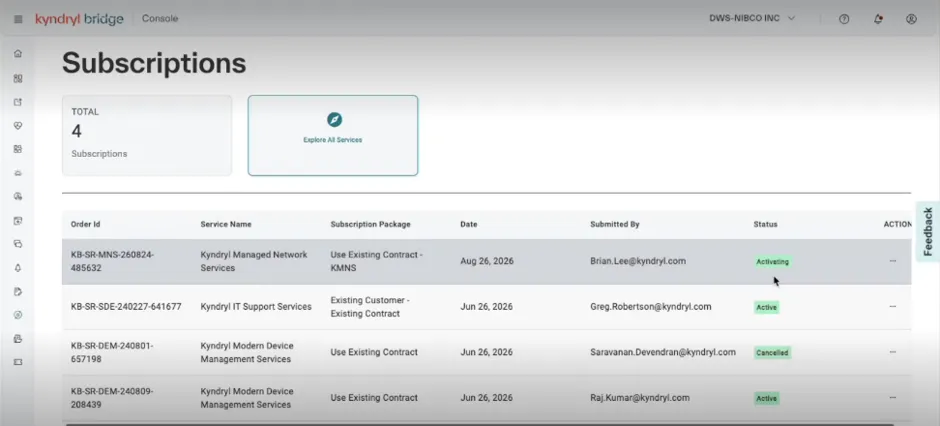Image resolution: width=940 pixels, height=426 pixels.
Task: Click the Cancelled status badge
Action: 772,353
